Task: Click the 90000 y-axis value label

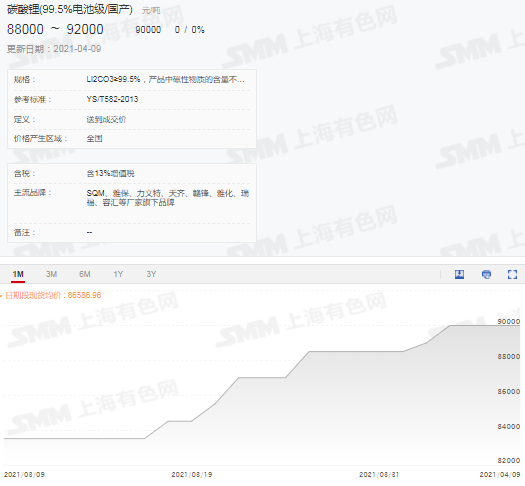Action: (x=509, y=321)
